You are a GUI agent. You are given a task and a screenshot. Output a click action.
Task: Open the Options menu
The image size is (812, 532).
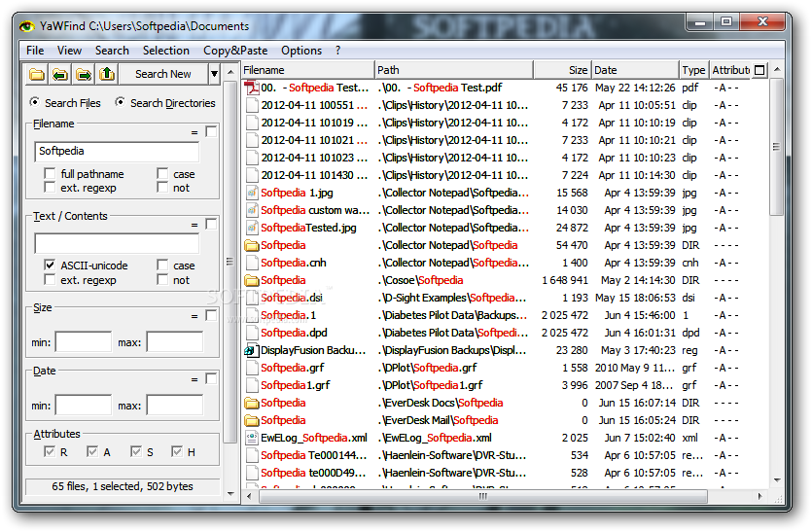301,51
